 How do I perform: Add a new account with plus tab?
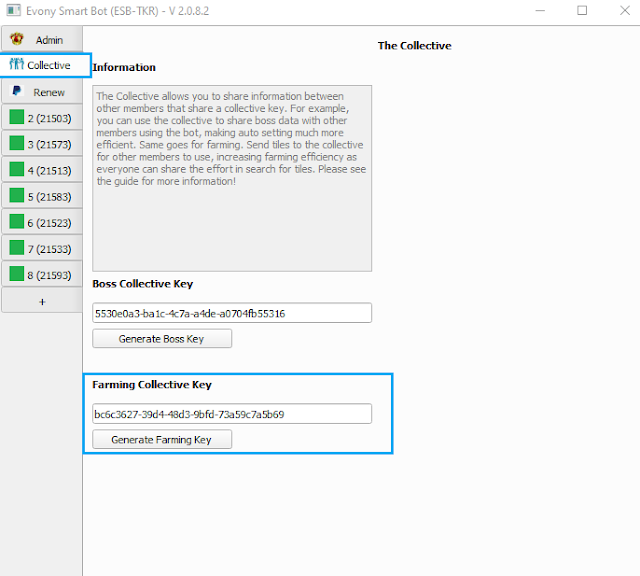42,301
